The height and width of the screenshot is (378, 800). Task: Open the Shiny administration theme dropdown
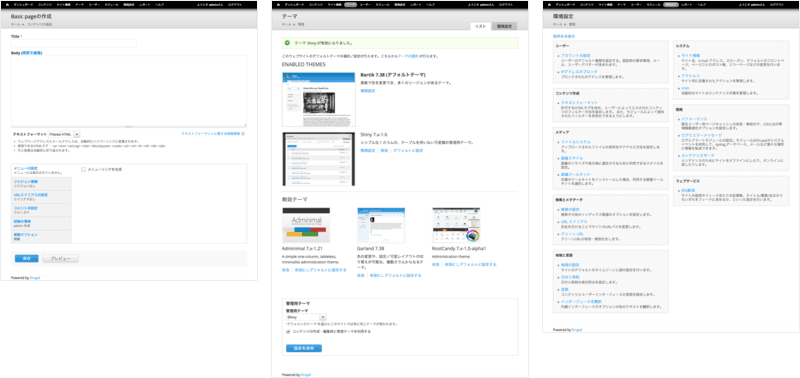pos(306,317)
